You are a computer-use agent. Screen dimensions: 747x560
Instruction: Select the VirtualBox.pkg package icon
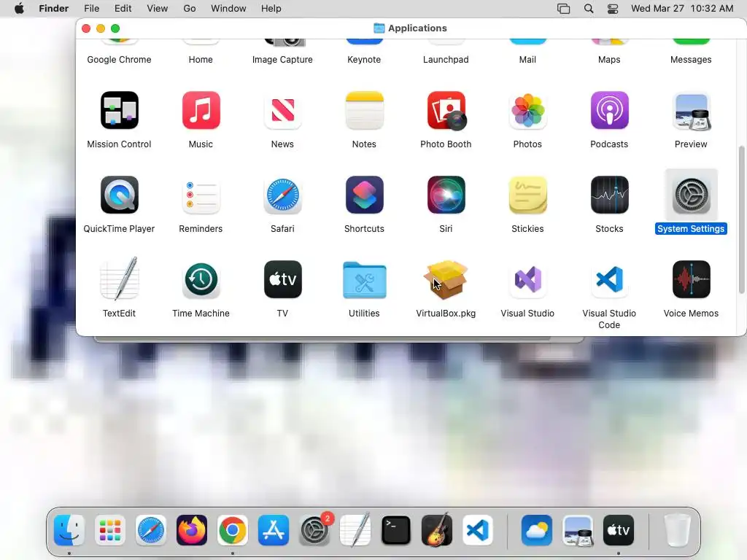coord(446,279)
